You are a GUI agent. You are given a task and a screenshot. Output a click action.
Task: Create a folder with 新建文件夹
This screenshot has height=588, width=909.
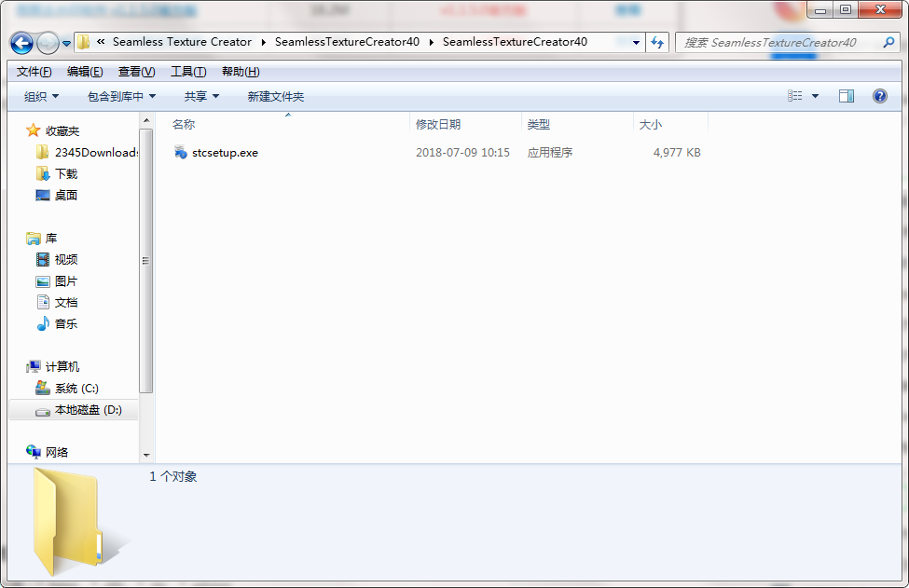point(275,97)
